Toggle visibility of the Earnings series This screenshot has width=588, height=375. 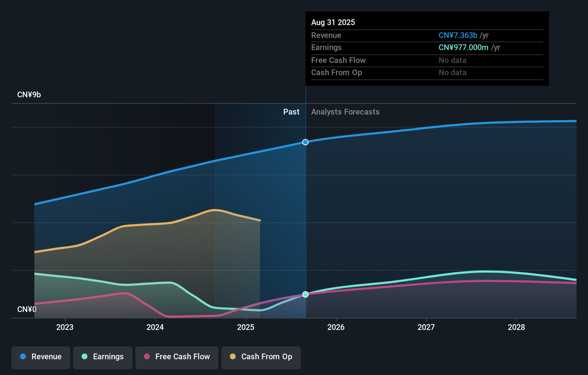pyautogui.click(x=103, y=357)
